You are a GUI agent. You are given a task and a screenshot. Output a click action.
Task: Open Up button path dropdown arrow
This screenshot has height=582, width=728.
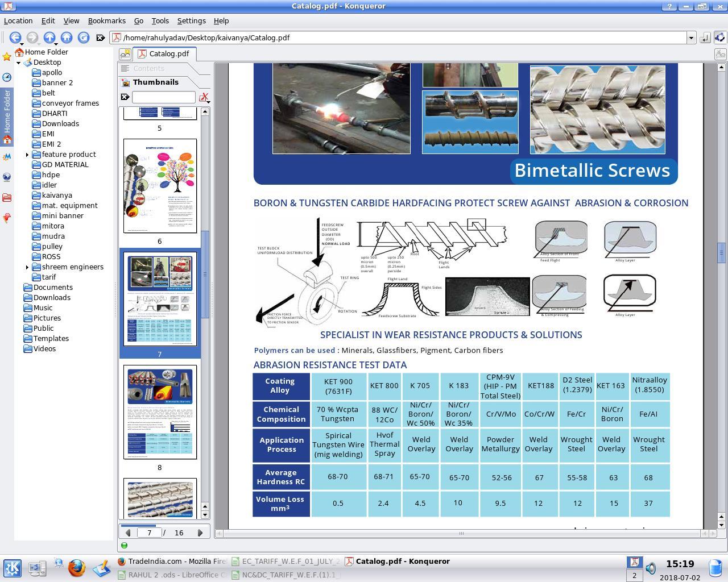pos(56,44)
